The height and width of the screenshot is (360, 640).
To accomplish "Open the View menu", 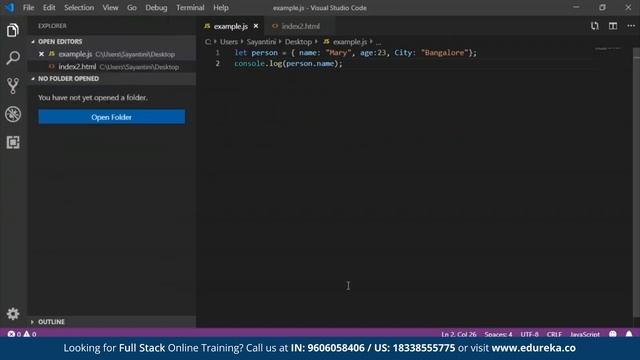I will tap(110, 7).
